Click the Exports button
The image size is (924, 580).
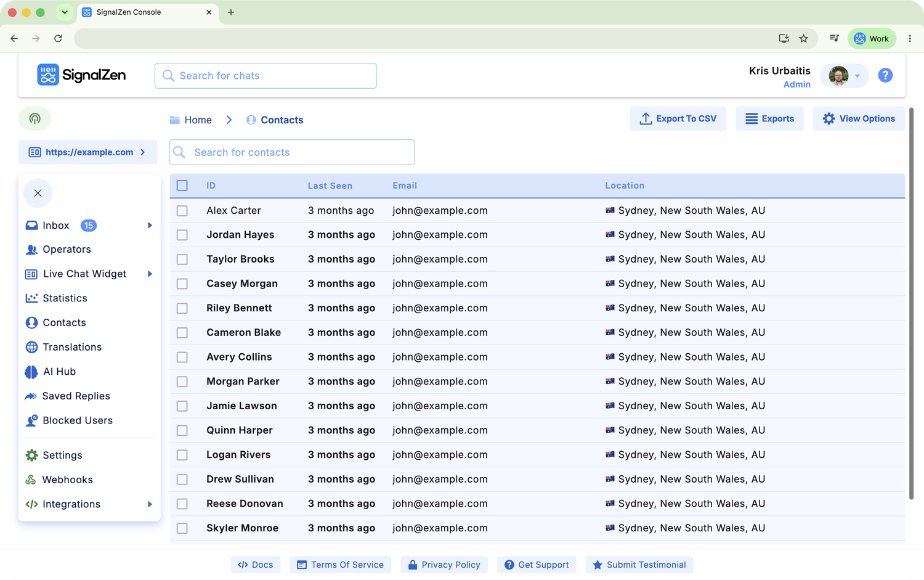(770, 118)
